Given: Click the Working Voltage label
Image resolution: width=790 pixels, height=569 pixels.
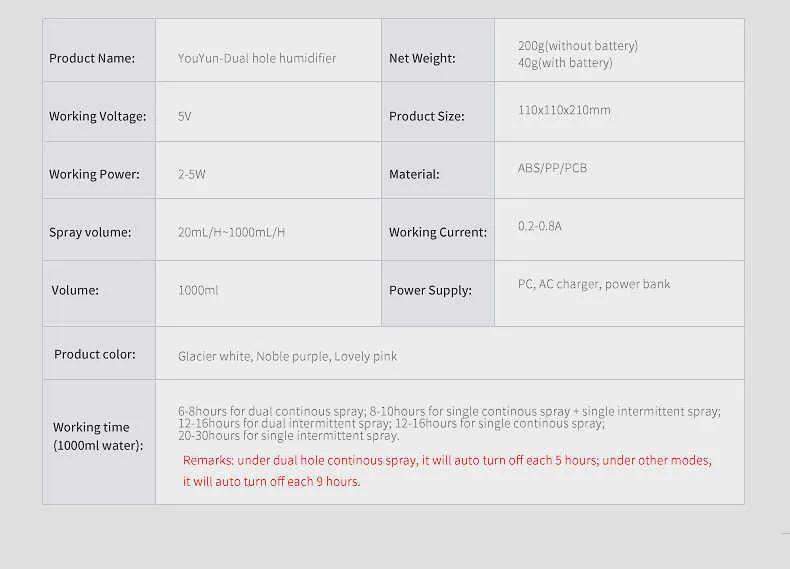Looking at the screenshot, I should tap(98, 116).
